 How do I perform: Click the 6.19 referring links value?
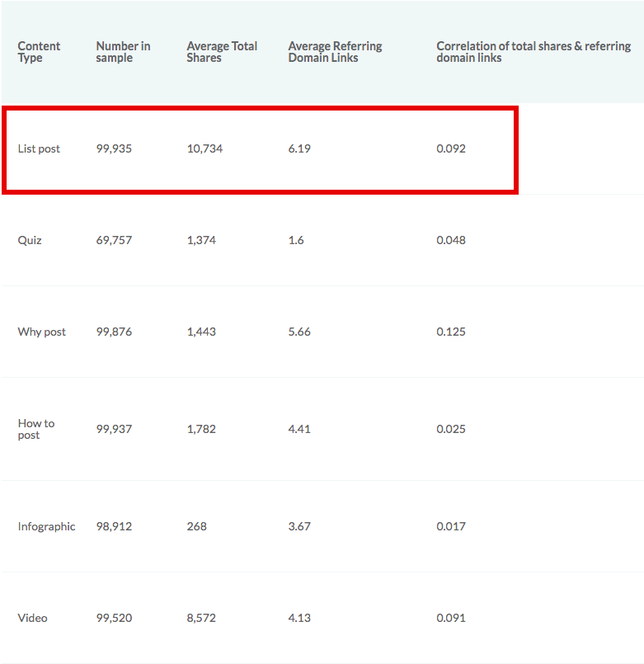(x=299, y=148)
